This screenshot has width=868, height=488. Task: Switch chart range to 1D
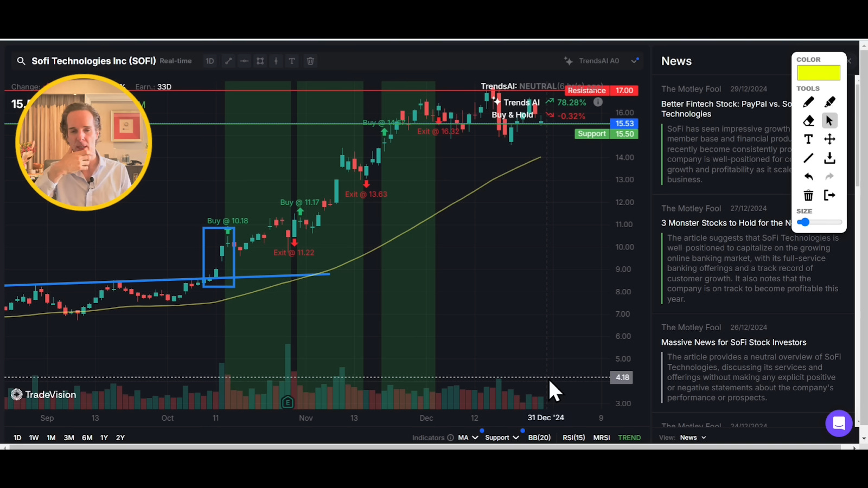[x=17, y=438]
